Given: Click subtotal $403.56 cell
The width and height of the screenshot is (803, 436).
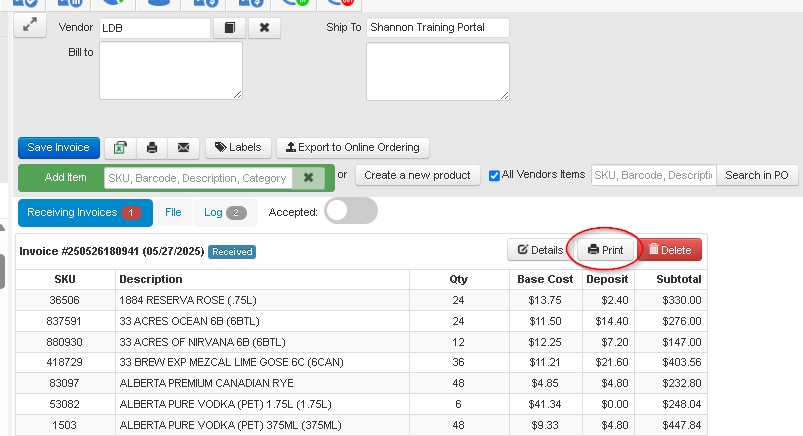Looking at the screenshot, I should pos(671,362).
